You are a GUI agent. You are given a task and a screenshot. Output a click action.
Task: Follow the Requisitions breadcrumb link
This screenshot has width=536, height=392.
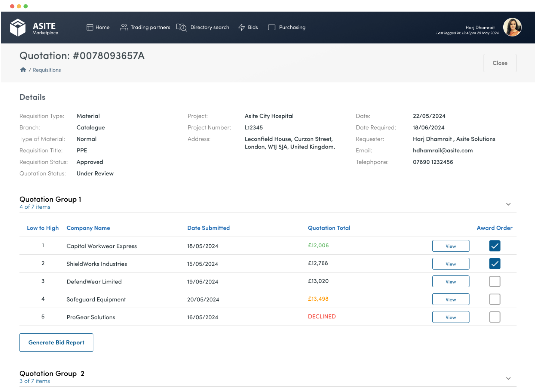tap(47, 70)
